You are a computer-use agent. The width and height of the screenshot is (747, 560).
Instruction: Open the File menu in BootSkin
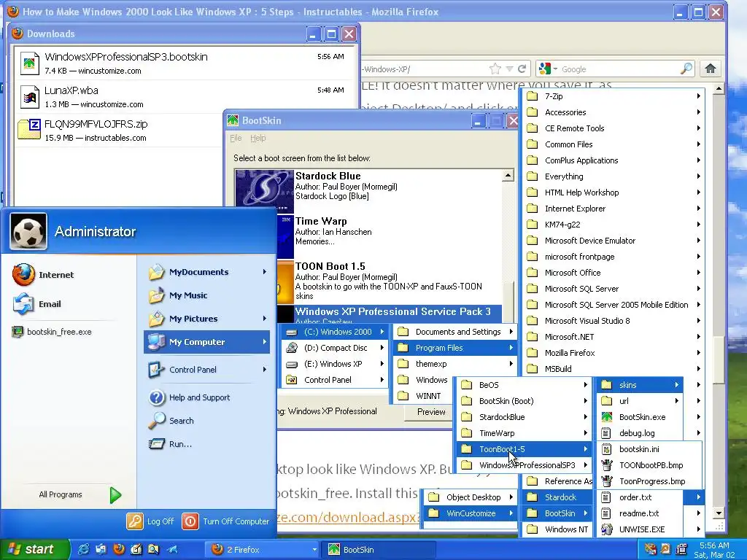pos(236,138)
